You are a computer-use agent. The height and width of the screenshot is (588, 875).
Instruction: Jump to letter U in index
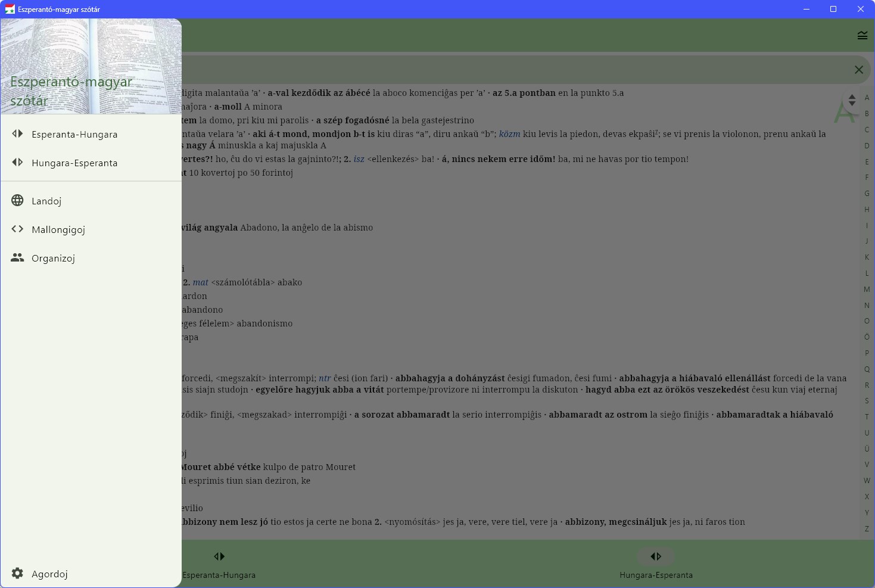click(867, 433)
